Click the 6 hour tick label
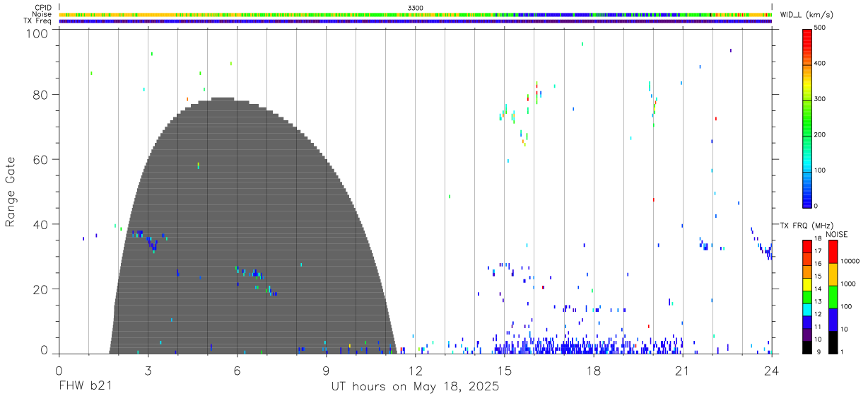The height and width of the screenshot is (401, 868). coord(237,371)
